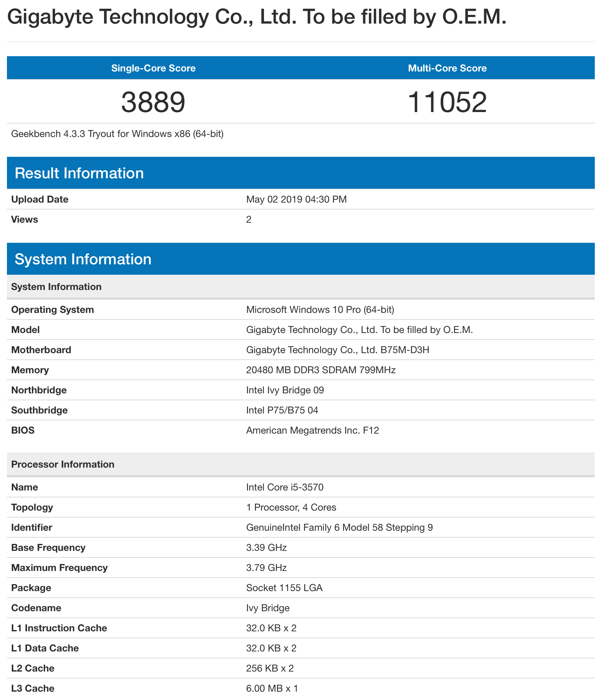Select the Topology label
The image size is (600, 700).
click(x=32, y=507)
